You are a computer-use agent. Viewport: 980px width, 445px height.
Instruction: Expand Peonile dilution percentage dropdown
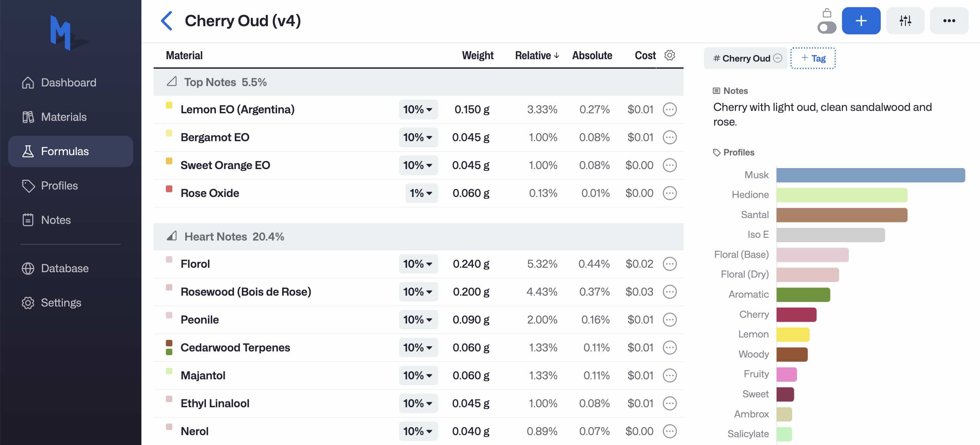418,320
